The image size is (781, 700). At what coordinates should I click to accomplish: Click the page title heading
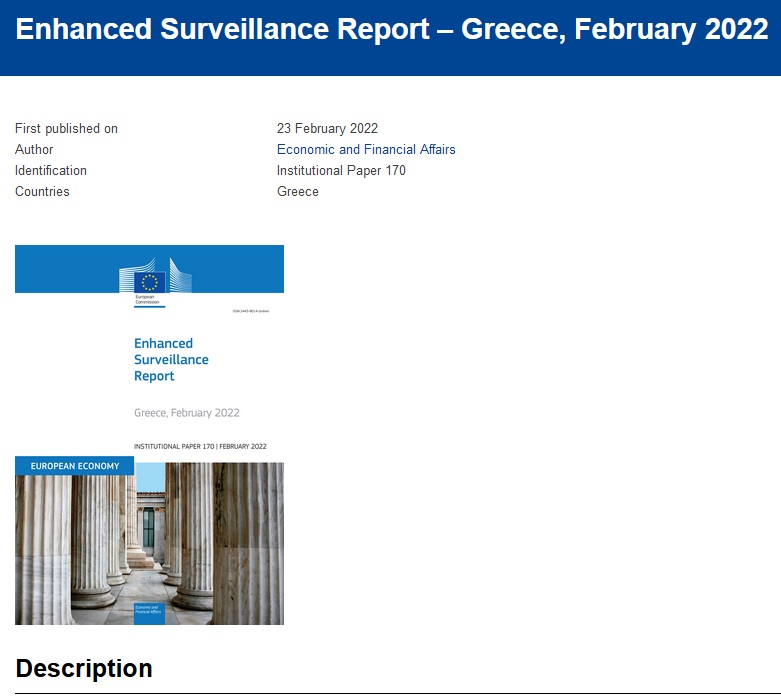[391, 30]
